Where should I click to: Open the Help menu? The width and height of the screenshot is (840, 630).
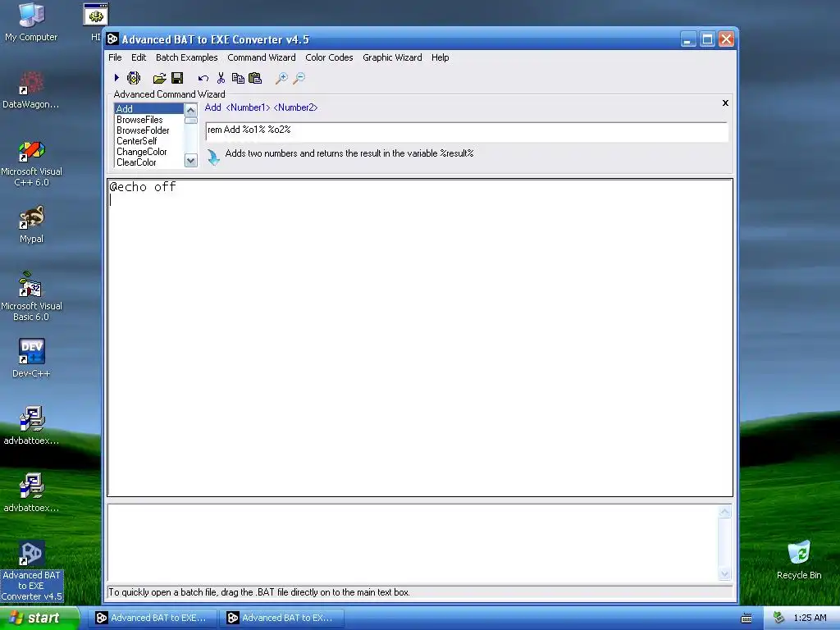(x=440, y=57)
